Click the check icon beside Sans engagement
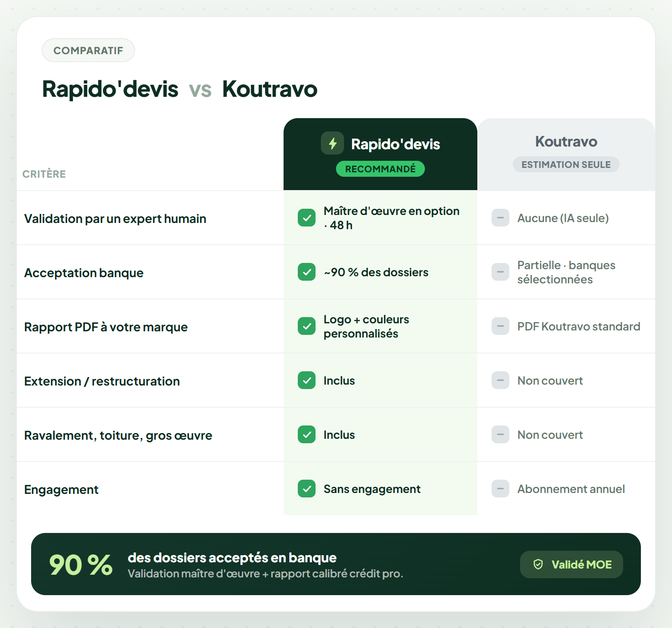The width and height of the screenshot is (672, 628). click(x=307, y=489)
